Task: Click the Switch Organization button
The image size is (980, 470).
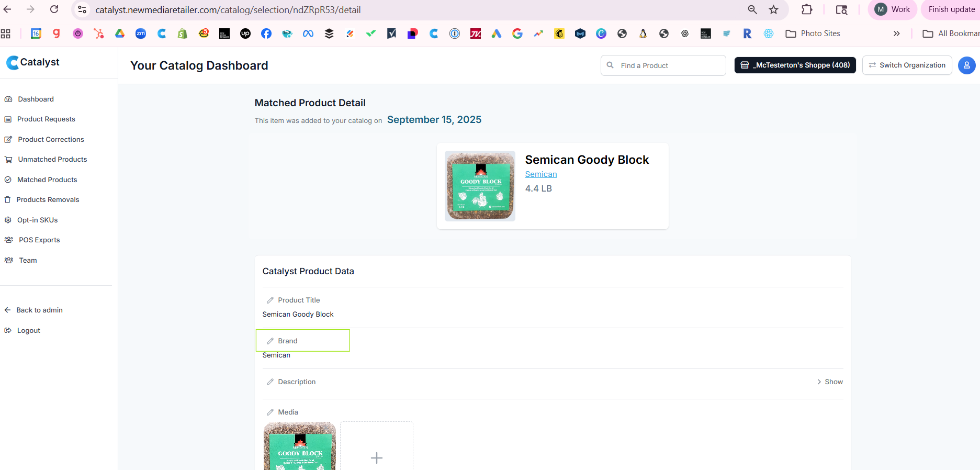Action: click(x=907, y=65)
